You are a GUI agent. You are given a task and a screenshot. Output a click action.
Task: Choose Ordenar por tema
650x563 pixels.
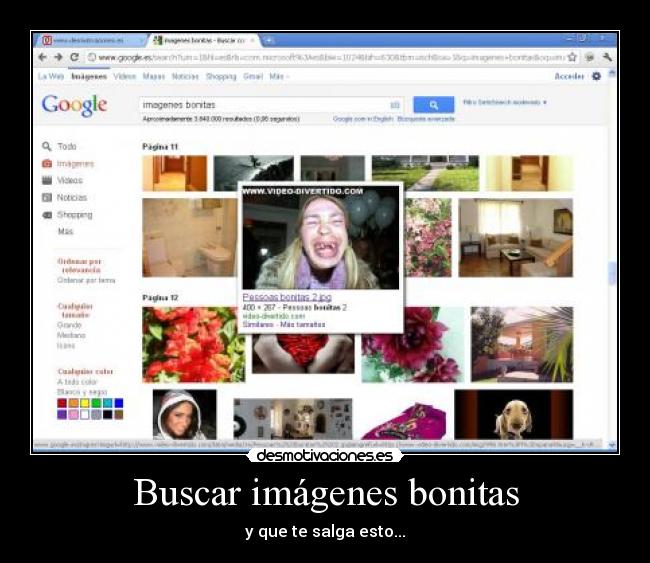coord(86,280)
